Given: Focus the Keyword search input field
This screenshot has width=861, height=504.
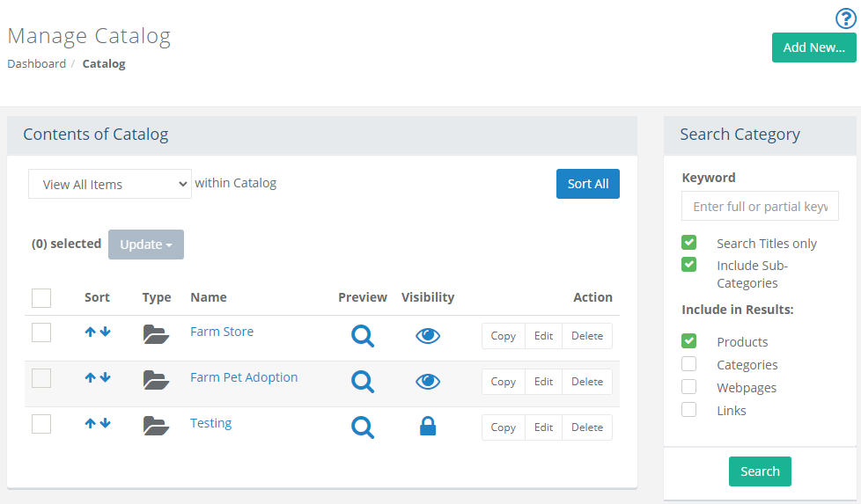Looking at the screenshot, I should (x=760, y=207).
